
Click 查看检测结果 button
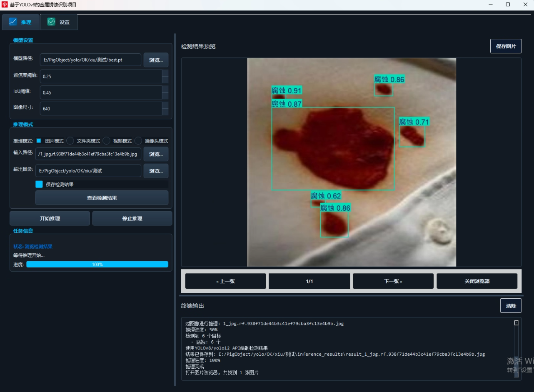[x=102, y=198]
